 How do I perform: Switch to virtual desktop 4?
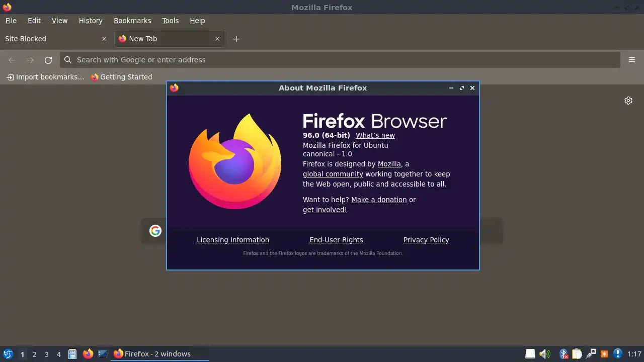point(58,354)
